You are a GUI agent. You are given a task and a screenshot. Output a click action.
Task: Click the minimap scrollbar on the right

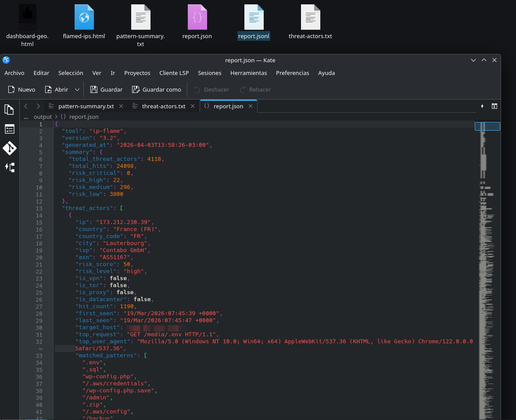[x=487, y=263]
